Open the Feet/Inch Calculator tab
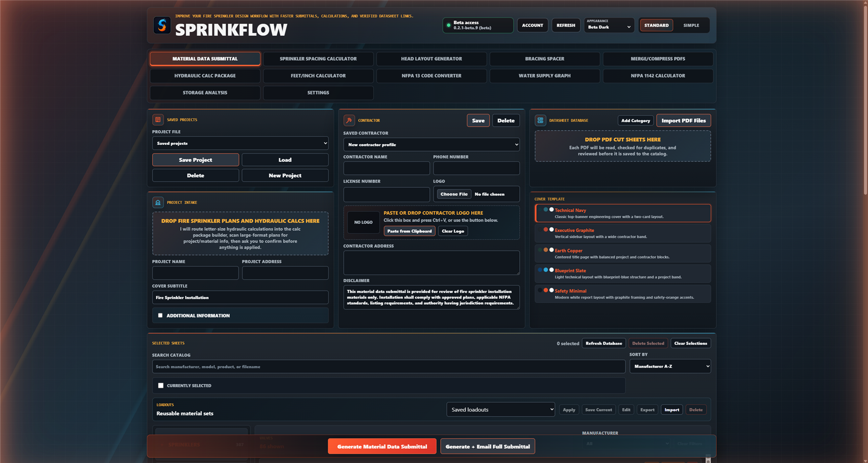Screen dimensions: 868x463 pyautogui.click(x=318, y=76)
